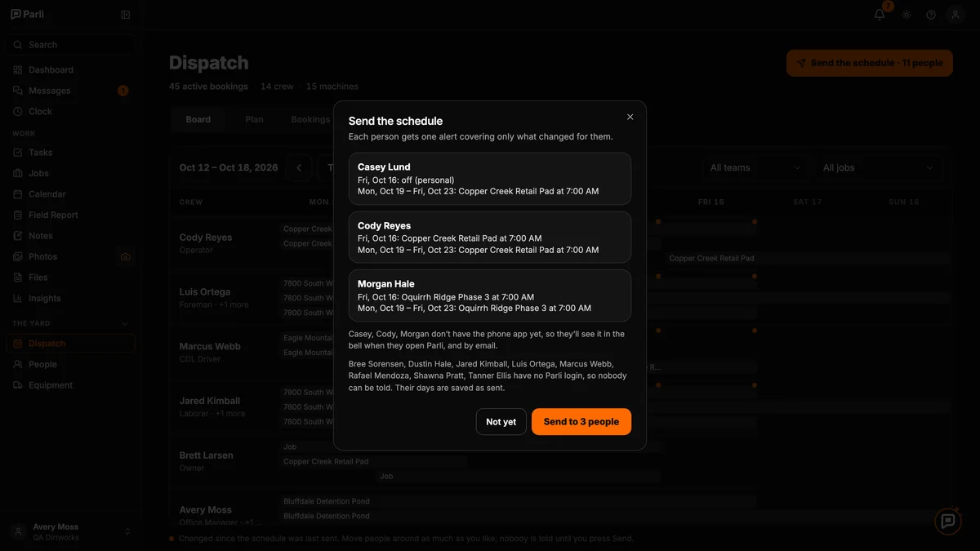Open the help question mark icon
Screen dimensions: 980x551
coord(931,15)
